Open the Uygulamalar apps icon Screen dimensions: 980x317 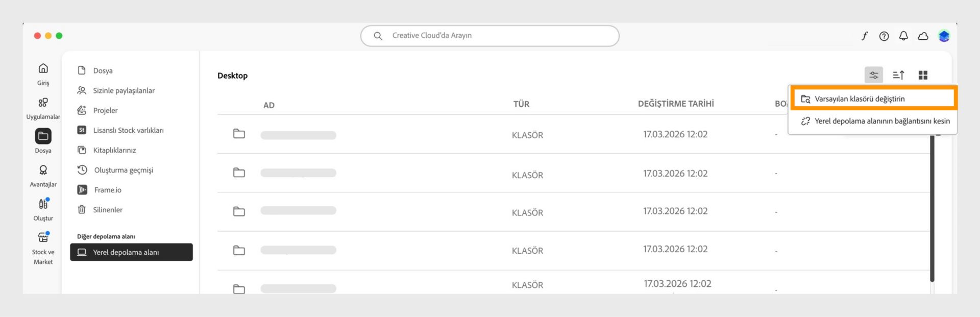click(43, 103)
